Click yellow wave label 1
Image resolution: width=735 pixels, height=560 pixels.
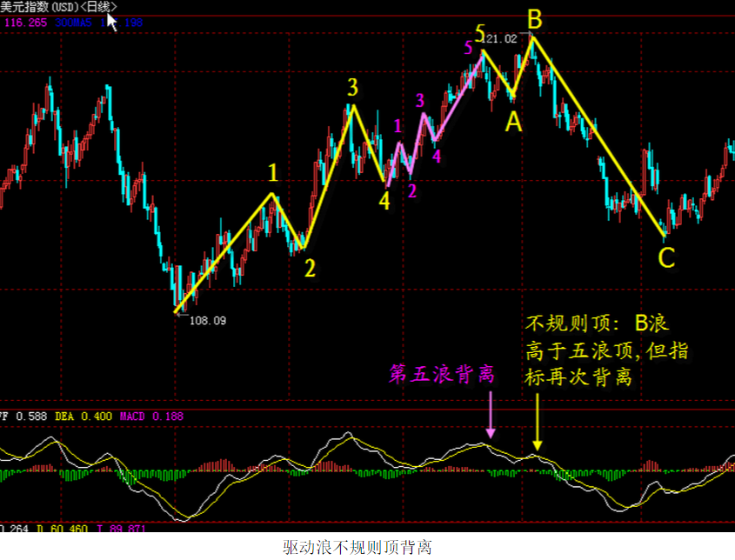click(273, 173)
